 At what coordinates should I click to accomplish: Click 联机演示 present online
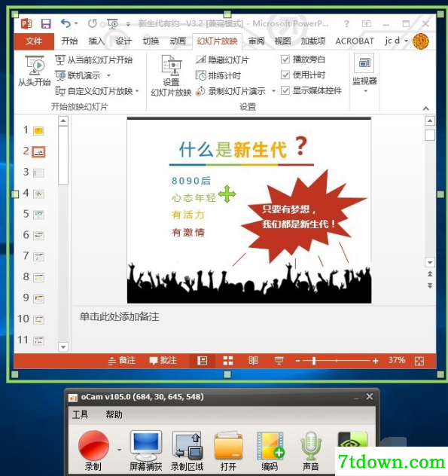(x=78, y=75)
